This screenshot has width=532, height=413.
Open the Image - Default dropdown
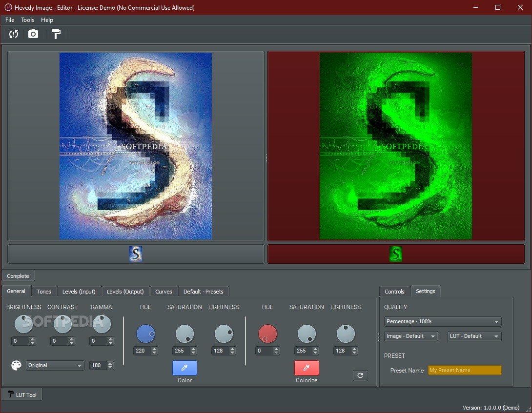point(411,336)
